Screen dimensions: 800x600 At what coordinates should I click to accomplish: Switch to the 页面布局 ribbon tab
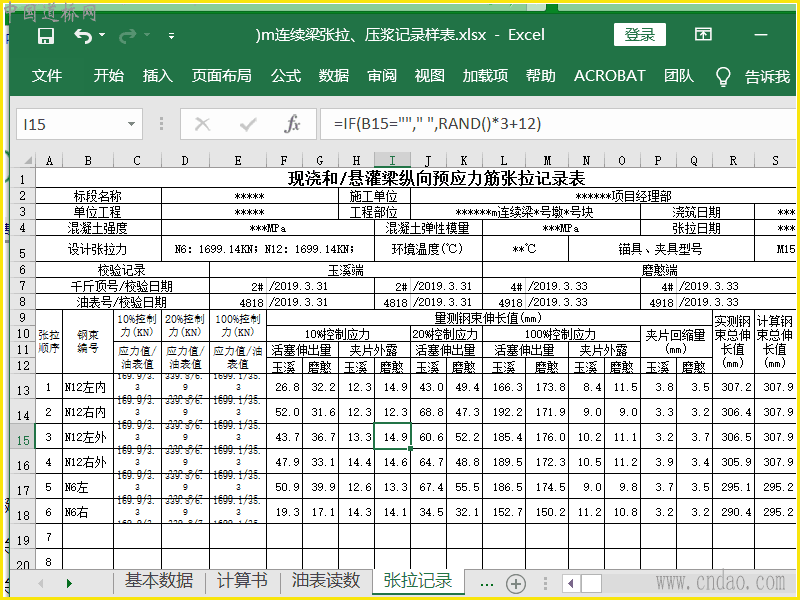pos(221,76)
